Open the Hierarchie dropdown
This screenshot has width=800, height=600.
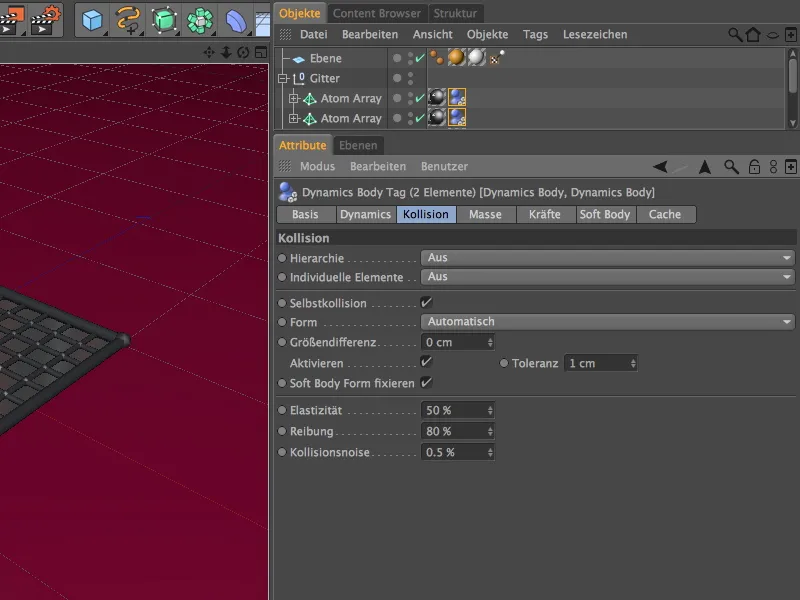[x=607, y=258]
